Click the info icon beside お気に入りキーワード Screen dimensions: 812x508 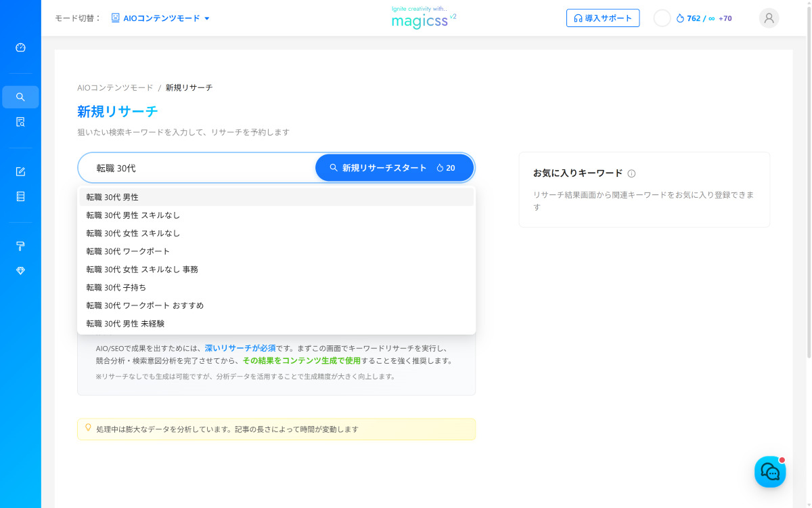click(x=631, y=173)
